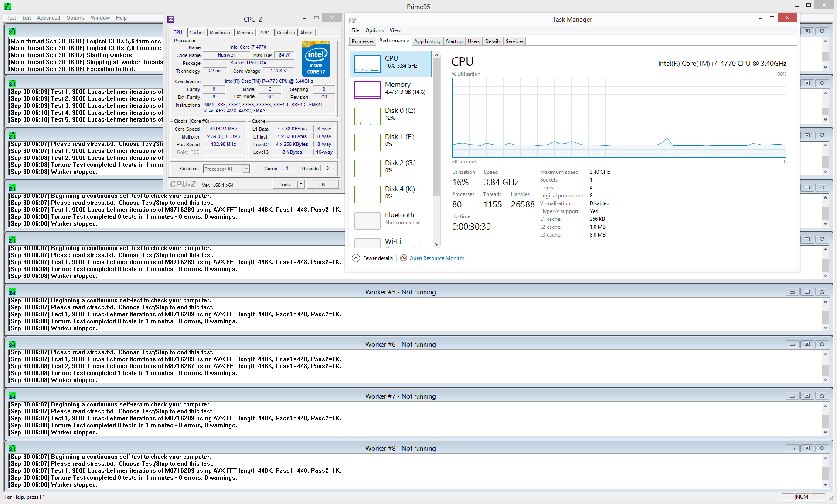This screenshot has width=837, height=504.
Task: Click the Intel Core i7 logo badge
Action: coord(316,59)
